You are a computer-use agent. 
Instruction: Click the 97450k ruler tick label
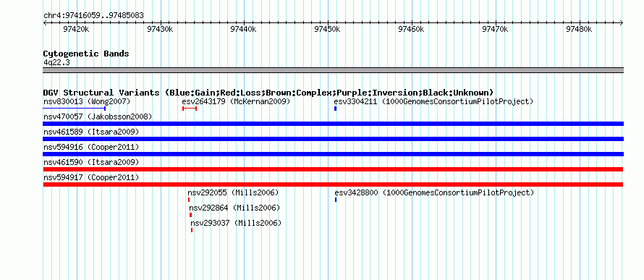(328, 29)
